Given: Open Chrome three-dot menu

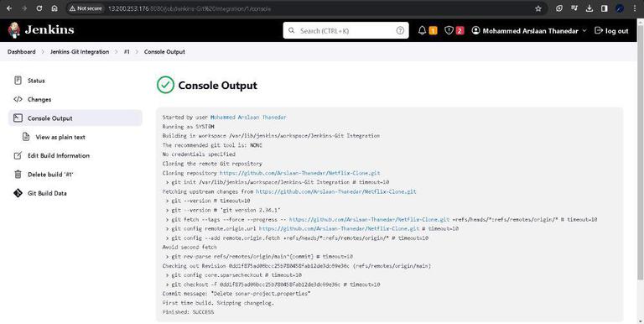Looking at the screenshot, I should click(x=635, y=8).
